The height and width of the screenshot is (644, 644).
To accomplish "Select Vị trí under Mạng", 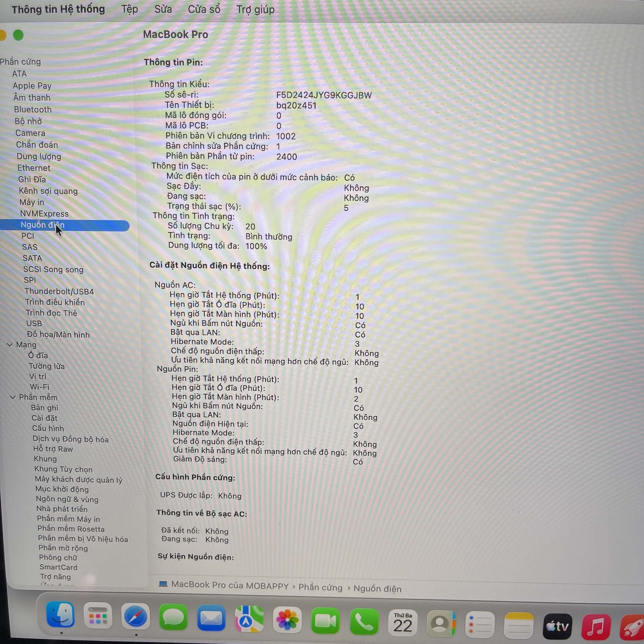I will pos(38,376).
